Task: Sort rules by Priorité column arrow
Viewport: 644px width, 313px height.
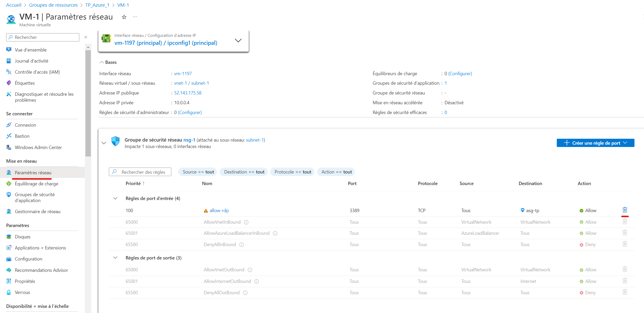Action: tap(144, 183)
